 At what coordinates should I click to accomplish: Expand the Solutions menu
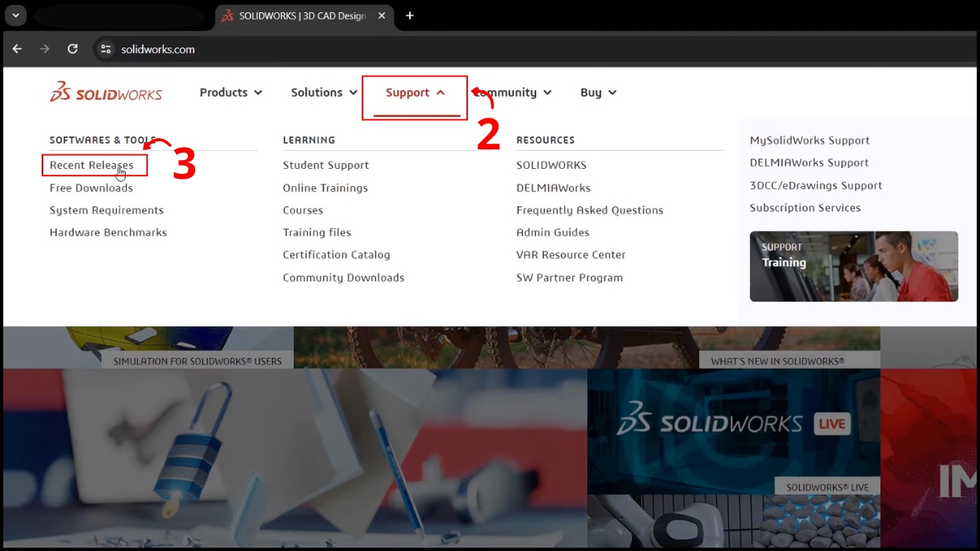324,92
